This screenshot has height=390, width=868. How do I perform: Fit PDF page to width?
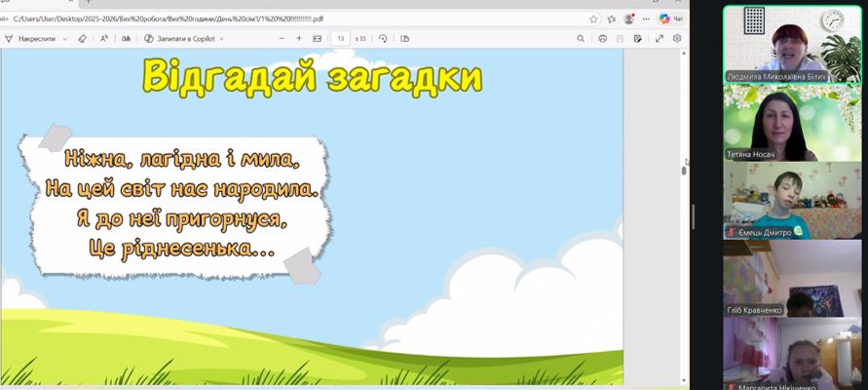(318, 39)
